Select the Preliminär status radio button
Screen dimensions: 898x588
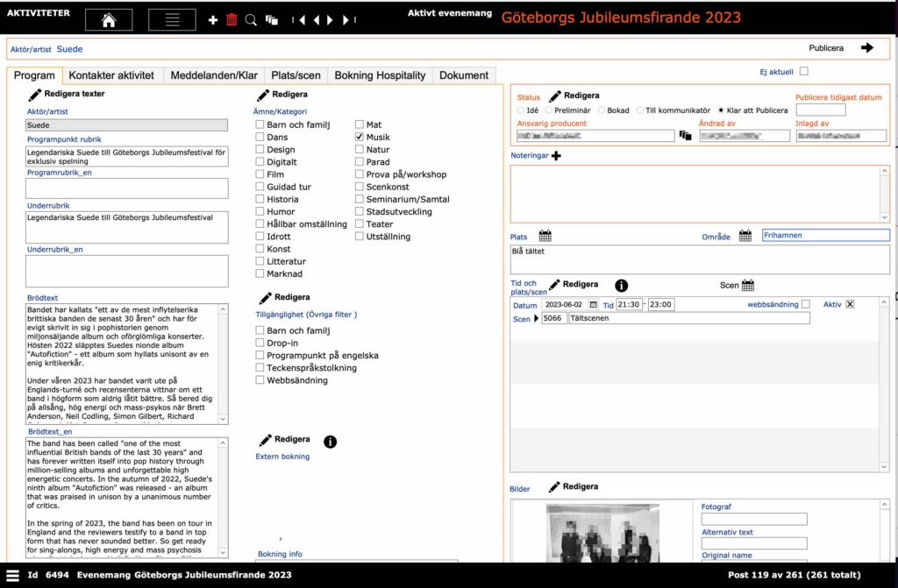click(x=549, y=110)
